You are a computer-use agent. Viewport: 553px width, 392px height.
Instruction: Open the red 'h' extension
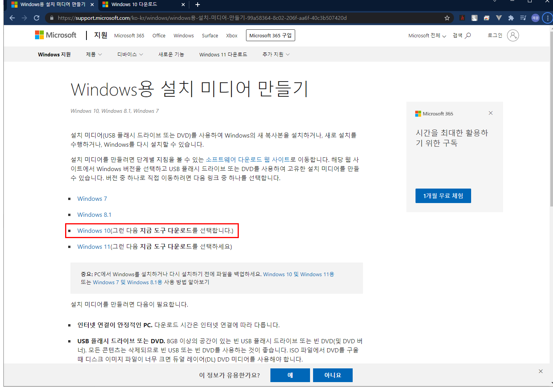point(462,18)
